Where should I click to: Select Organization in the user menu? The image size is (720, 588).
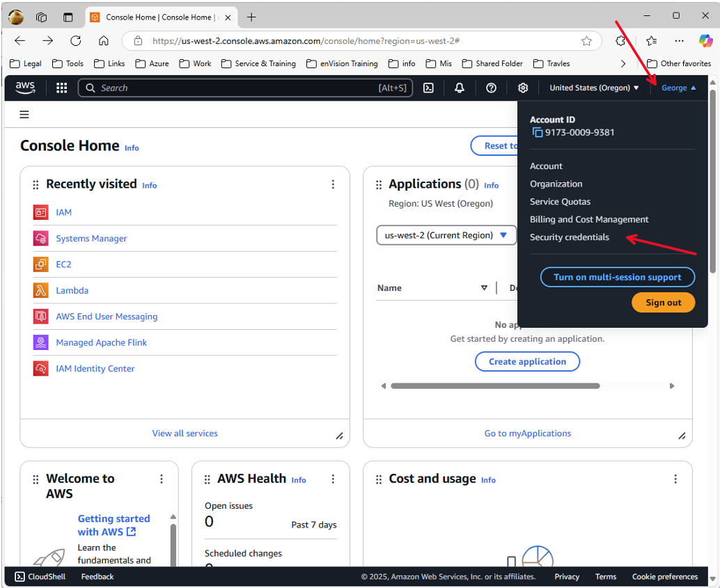tap(556, 184)
